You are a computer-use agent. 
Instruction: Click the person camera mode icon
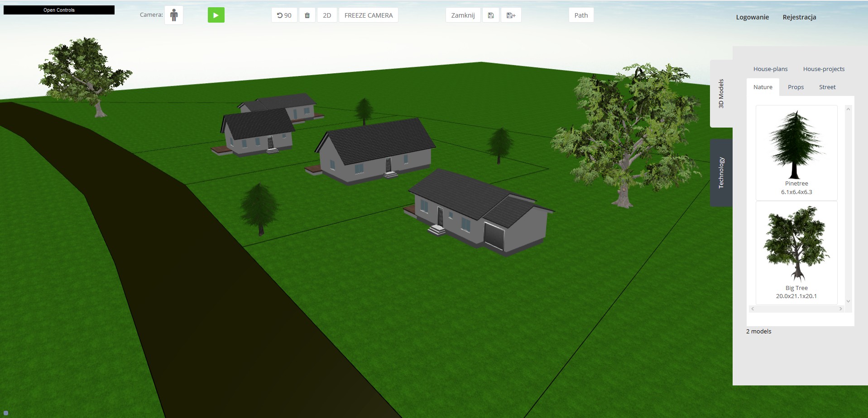174,15
